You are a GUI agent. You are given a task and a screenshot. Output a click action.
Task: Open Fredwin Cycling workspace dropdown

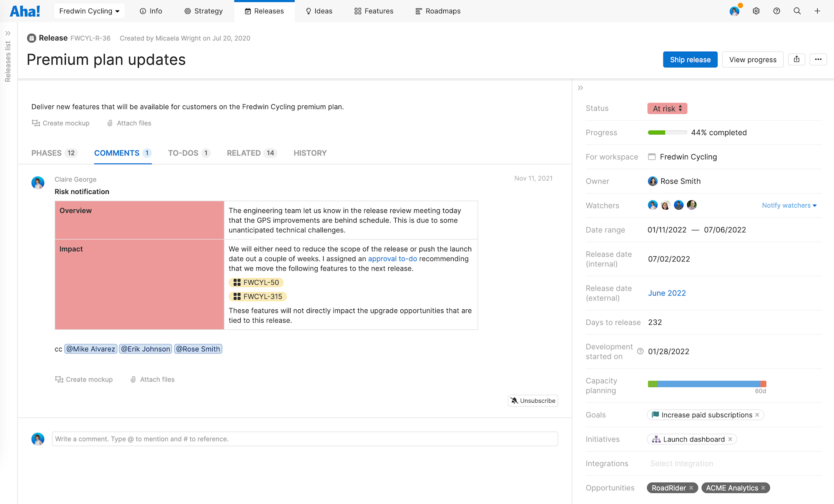[89, 11]
